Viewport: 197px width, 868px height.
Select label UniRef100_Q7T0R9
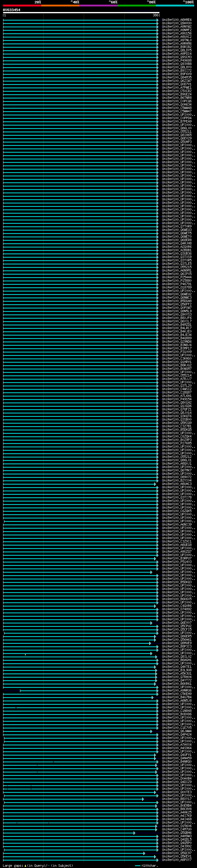pyautogui.click(x=176, y=226)
